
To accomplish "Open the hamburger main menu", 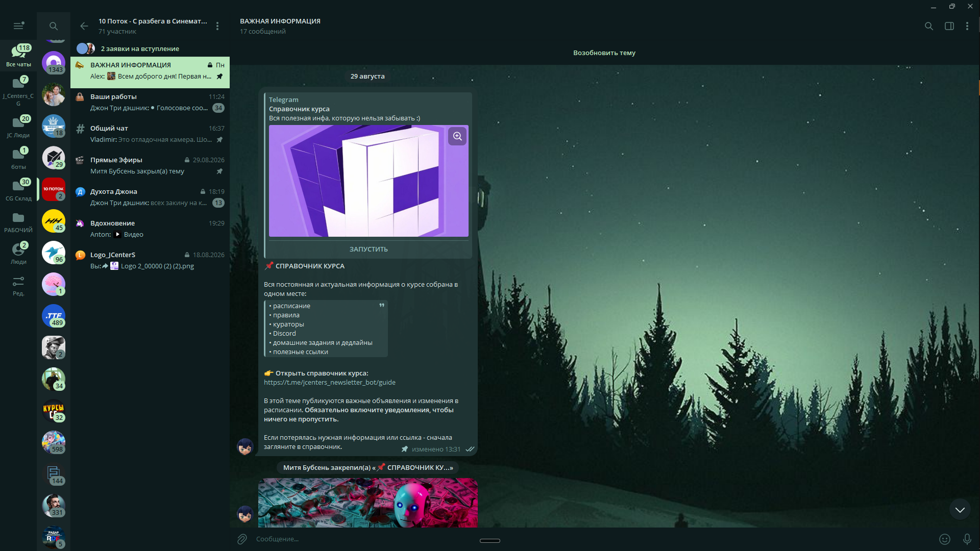I will point(18,26).
